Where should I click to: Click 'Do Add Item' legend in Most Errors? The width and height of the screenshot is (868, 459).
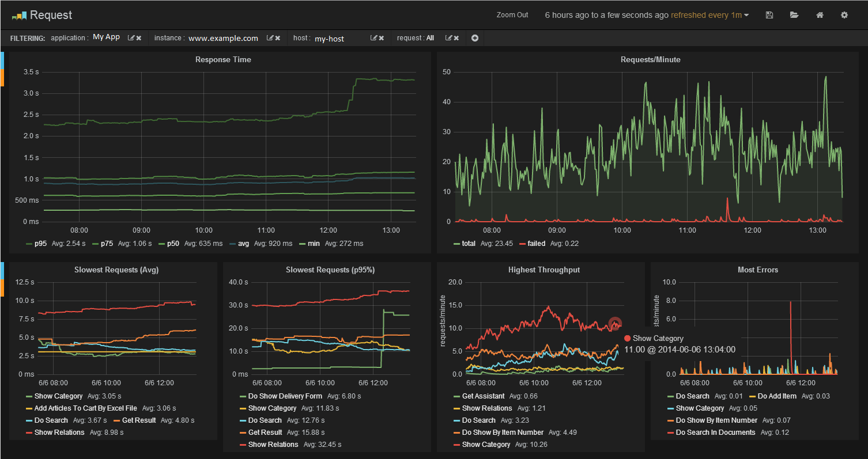[x=777, y=396]
